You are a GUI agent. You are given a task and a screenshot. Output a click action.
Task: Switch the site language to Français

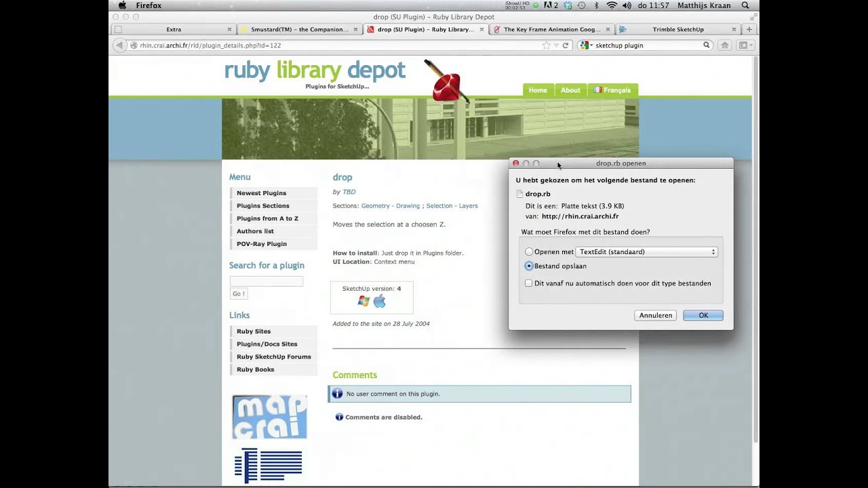click(612, 90)
